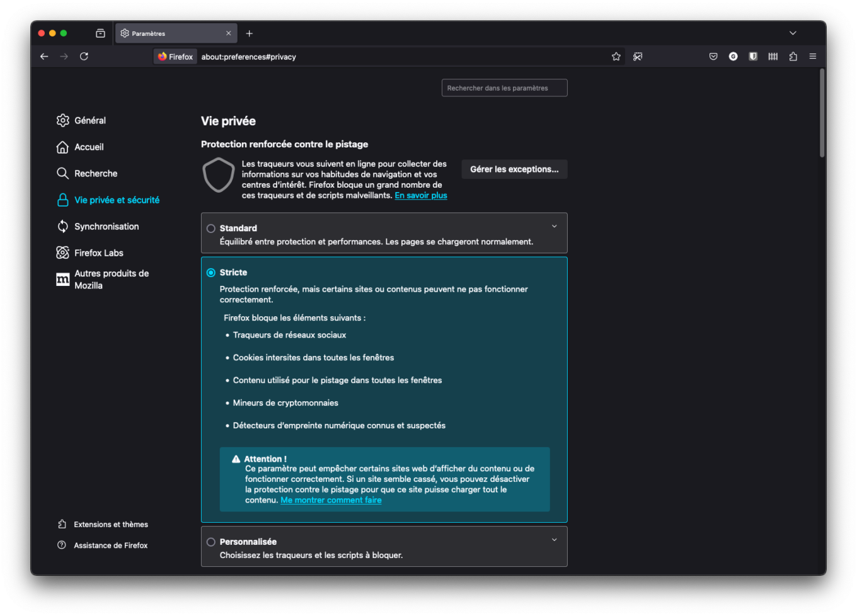Open Autres produits de Mozilla
Image resolution: width=857 pixels, height=616 pixels.
tap(112, 279)
